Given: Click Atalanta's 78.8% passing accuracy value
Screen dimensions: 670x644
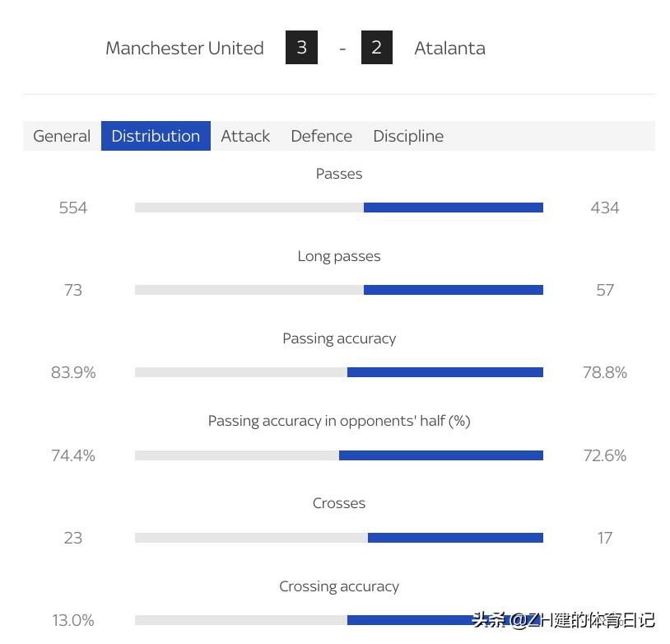Looking at the screenshot, I should pos(605,372).
